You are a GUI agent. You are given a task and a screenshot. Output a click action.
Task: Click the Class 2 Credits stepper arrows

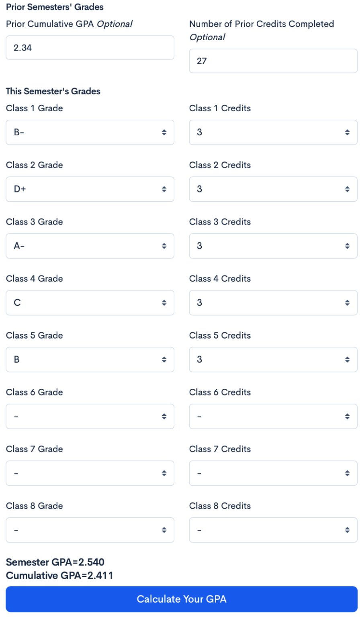pyautogui.click(x=348, y=189)
